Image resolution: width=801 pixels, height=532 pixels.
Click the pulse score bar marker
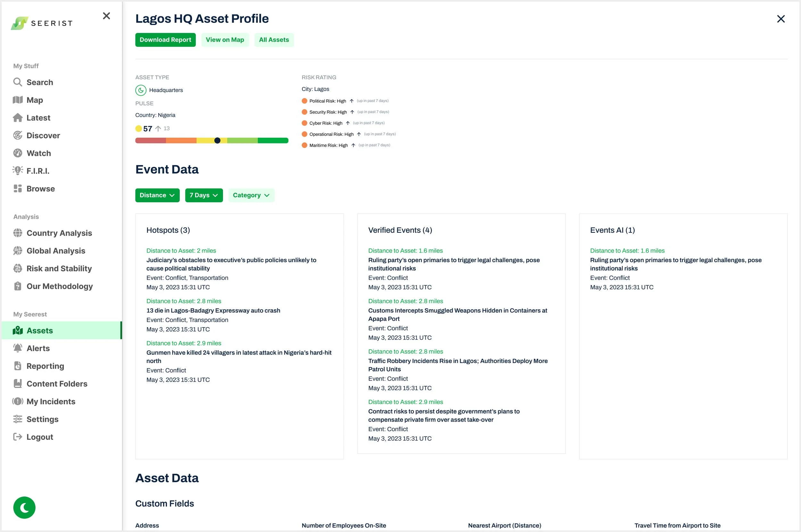coord(217,141)
